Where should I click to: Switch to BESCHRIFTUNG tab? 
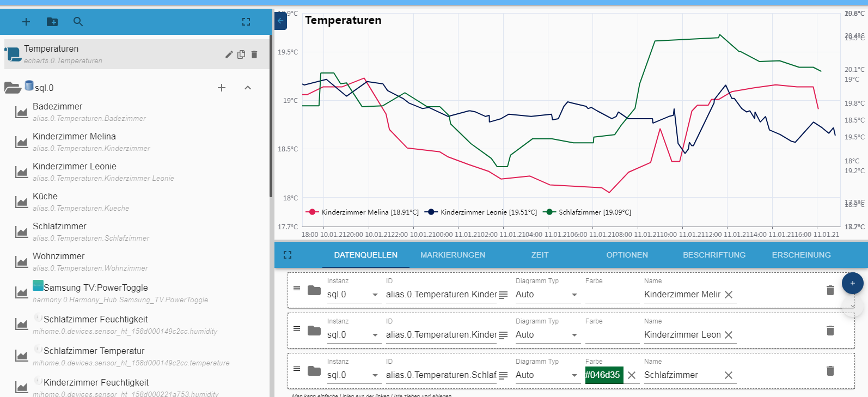(x=714, y=255)
